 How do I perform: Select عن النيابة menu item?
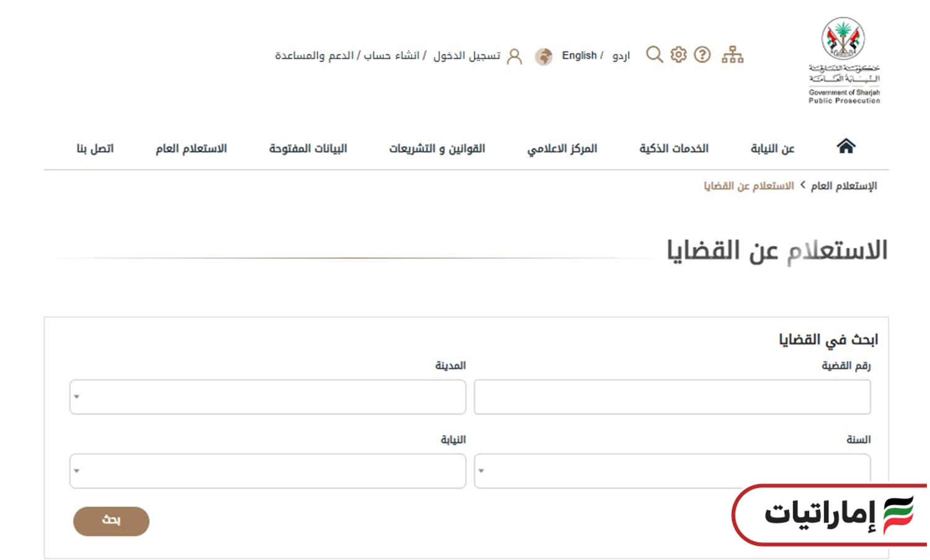772,148
